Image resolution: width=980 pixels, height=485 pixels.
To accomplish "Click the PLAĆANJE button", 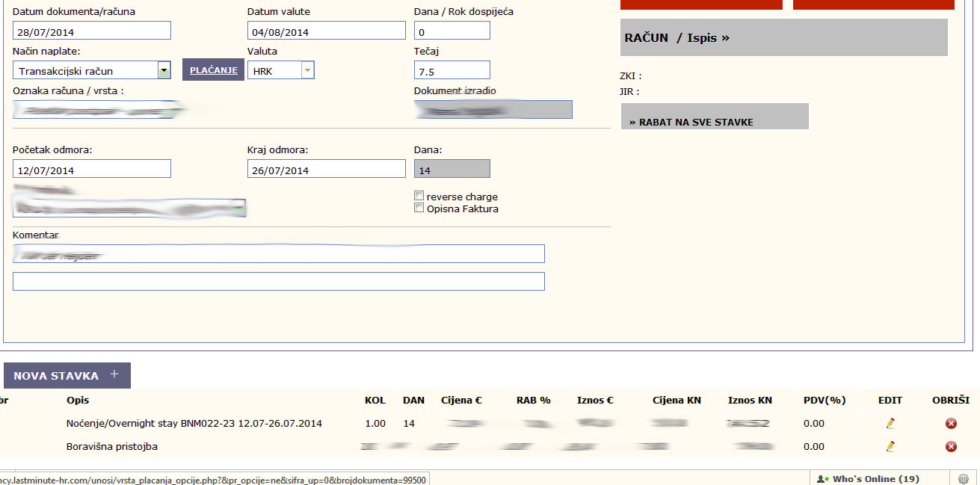I will click(x=213, y=69).
